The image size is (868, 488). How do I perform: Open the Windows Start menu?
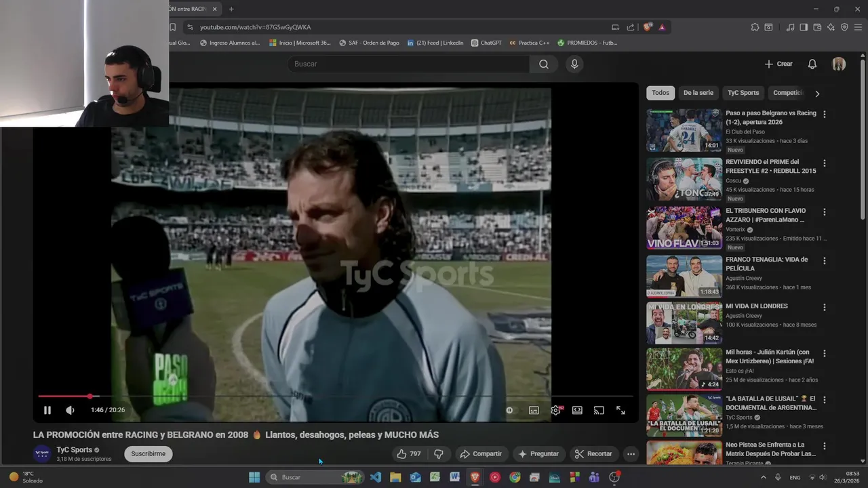click(x=254, y=477)
